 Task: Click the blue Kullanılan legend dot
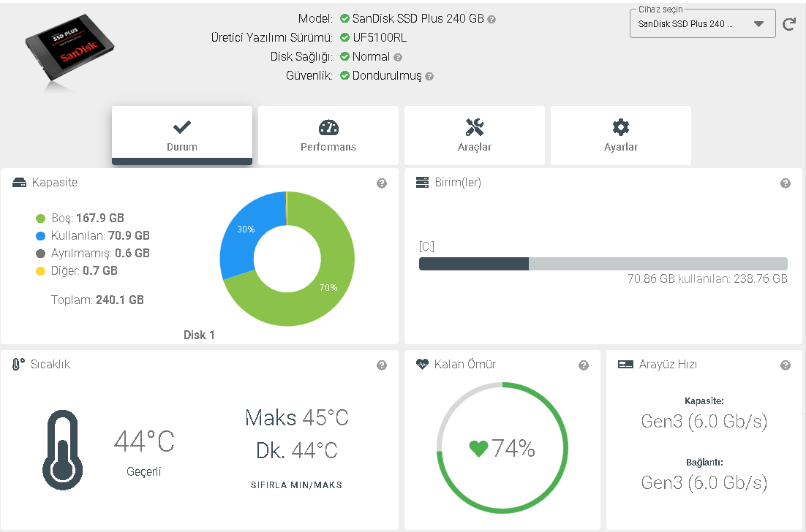41,236
